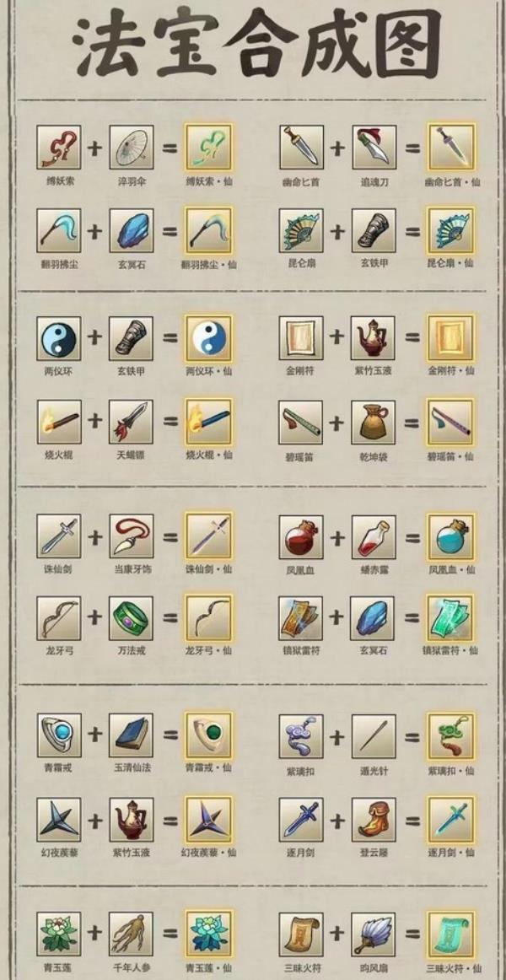Select the gold-framed 金刚符·仙 result icon

(x=451, y=338)
